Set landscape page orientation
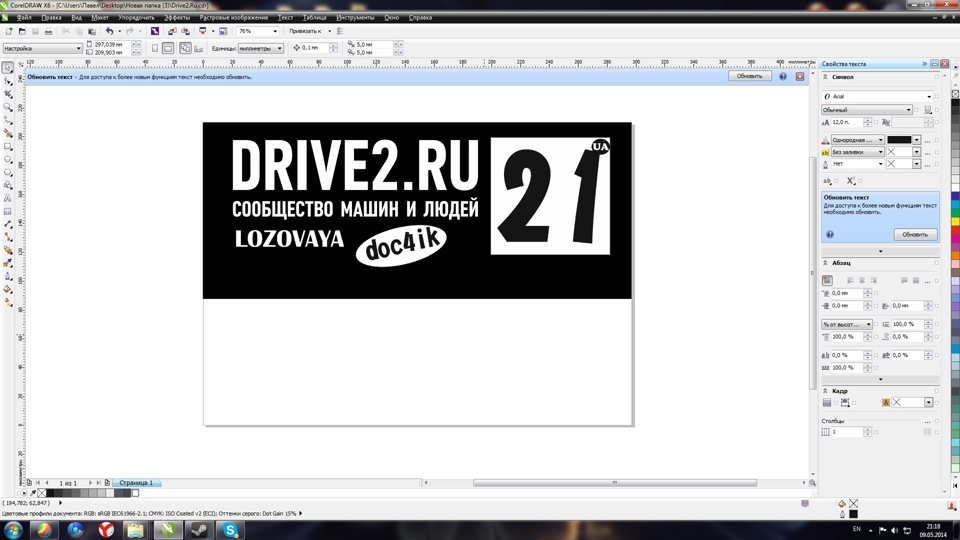Viewport: 960px width, 540px height. pos(168,48)
